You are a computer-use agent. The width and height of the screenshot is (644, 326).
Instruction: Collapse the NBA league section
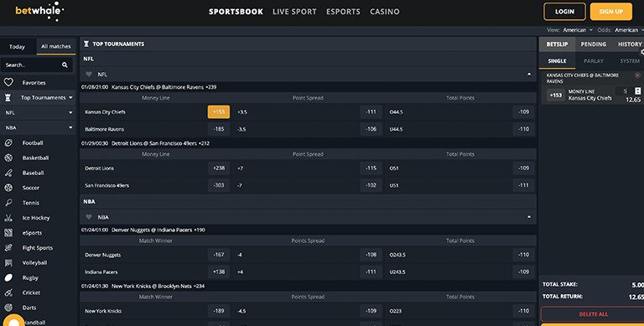[529, 217]
